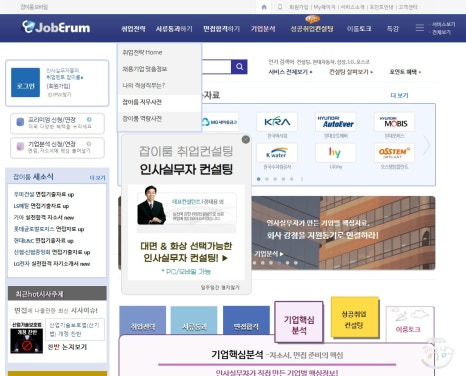Select 나의 적성직무는? in dropdown
The image size is (466, 376).
(159, 86)
